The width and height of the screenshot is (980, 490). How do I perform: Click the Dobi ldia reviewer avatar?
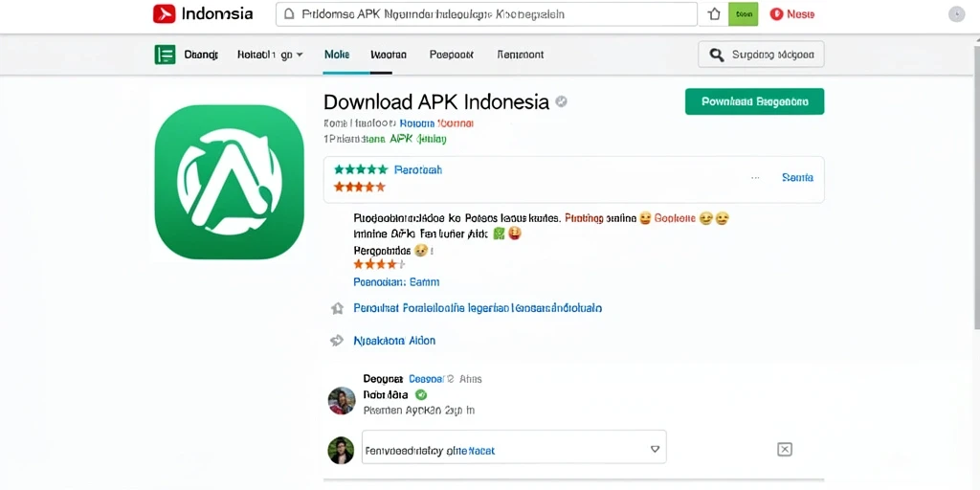click(x=342, y=401)
